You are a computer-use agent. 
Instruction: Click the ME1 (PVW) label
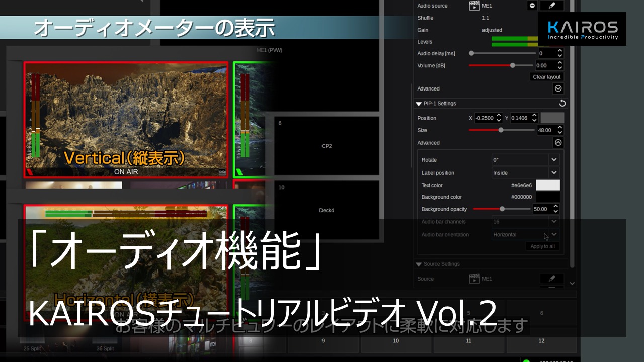click(270, 51)
